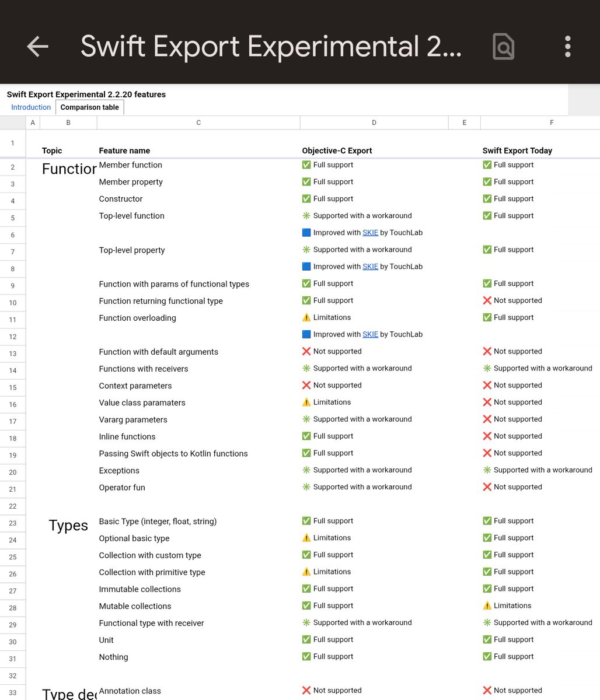Click Objective-C 'Limitations' for Function overloading
This screenshot has width=600, height=700.
326,317
